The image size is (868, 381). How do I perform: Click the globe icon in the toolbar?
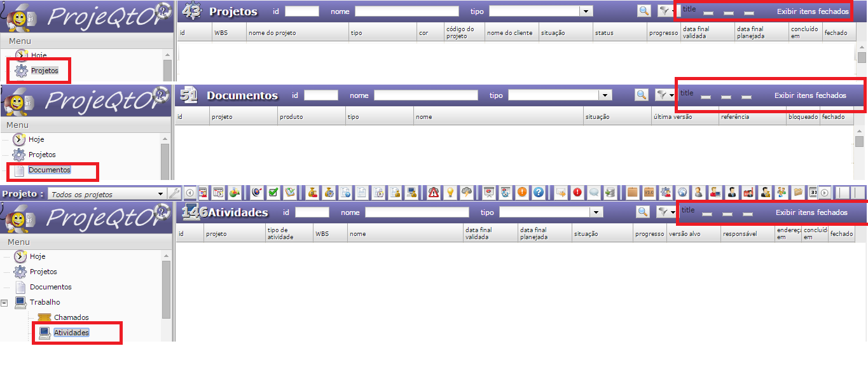pos(682,192)
